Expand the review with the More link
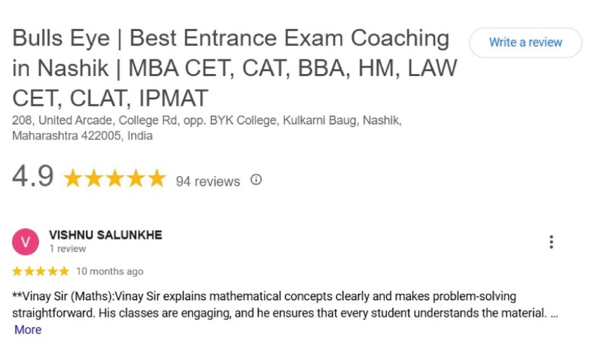The height and width of the screenshot is (364, 609). coord(28,329)
